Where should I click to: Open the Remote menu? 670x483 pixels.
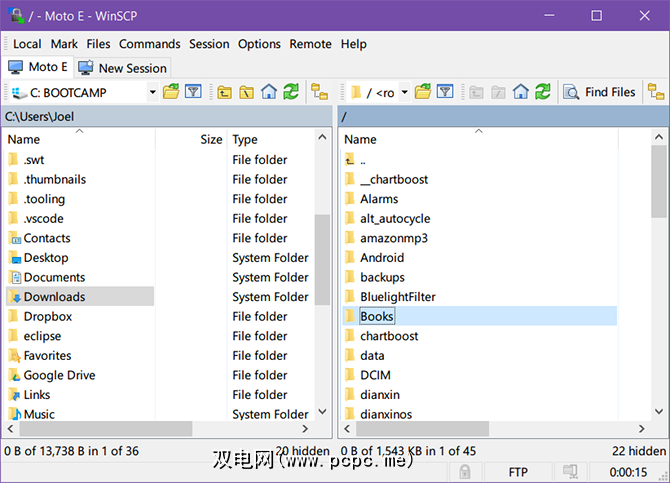[x=310, y=44]
